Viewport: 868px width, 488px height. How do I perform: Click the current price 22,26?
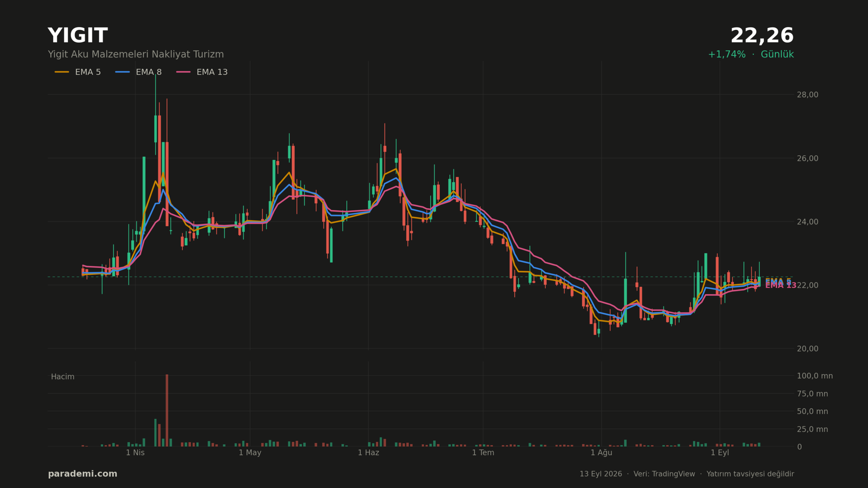762,36
